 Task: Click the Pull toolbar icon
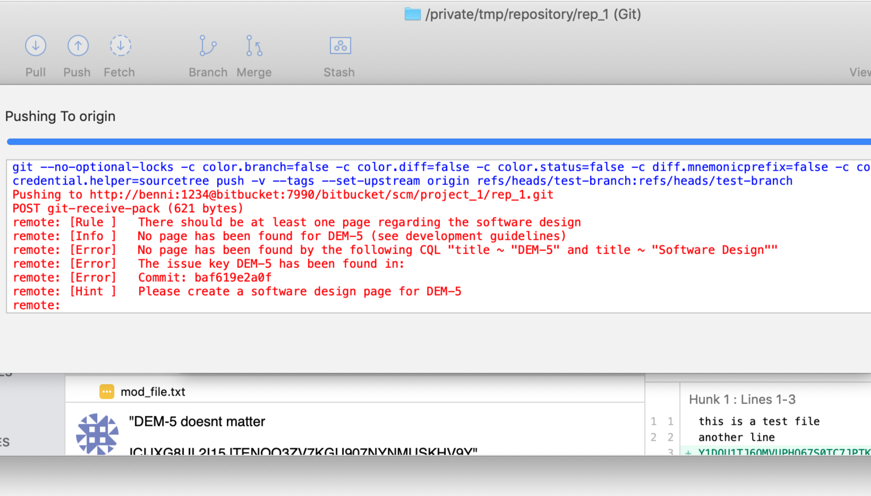pyautogui.click(x=36, y=46)
